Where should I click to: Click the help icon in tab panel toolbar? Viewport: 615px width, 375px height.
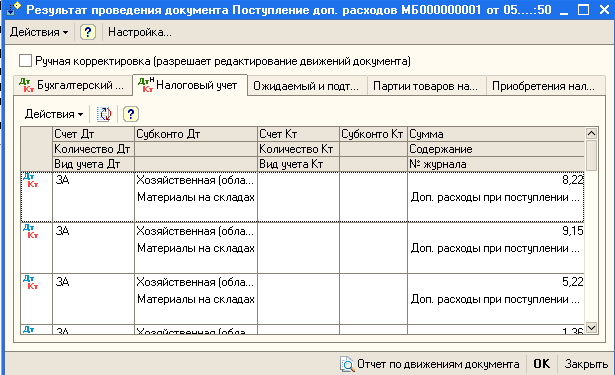point(131,114)
